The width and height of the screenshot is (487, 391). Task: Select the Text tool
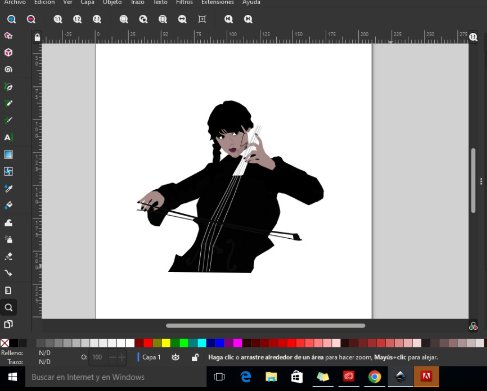(x=8, y=137)
